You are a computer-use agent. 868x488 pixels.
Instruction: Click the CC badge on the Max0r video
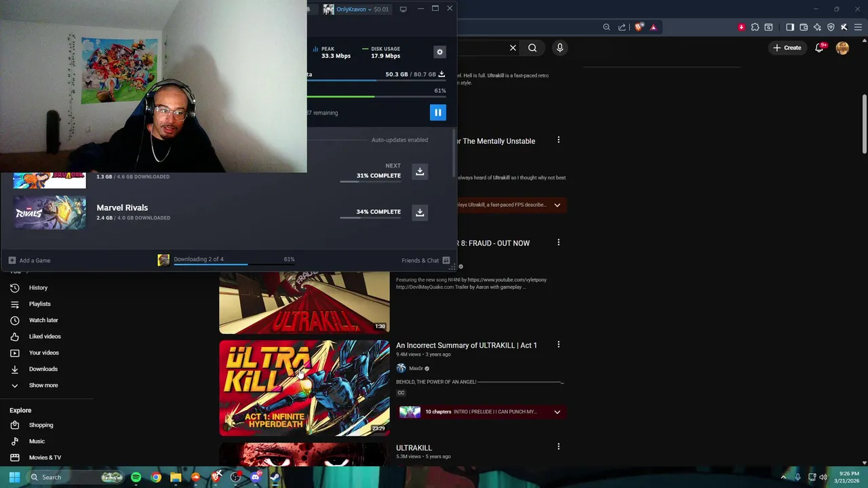(401, 392)
